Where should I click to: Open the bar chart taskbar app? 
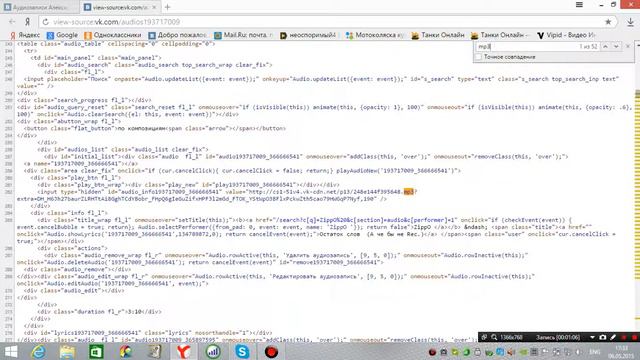coord(213,351)
